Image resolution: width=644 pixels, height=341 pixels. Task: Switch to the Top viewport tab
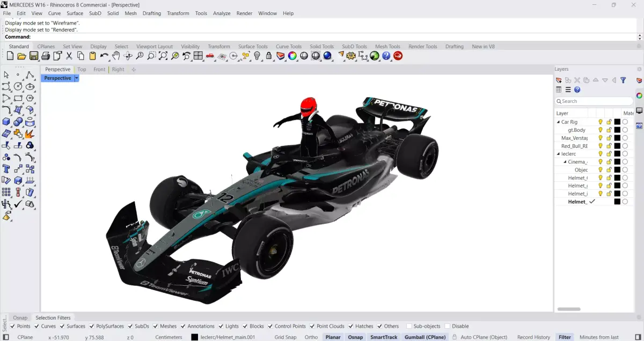pos(82,69)
